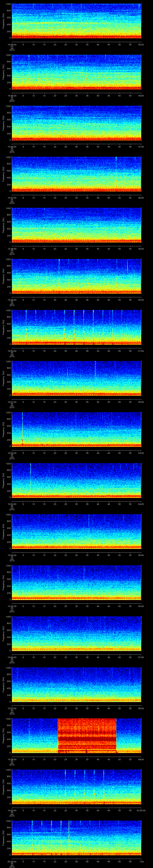Click the "19:44:00" start time label
Image resolution: width=153 pixels, height=868 pixels.
coord(12,44)
